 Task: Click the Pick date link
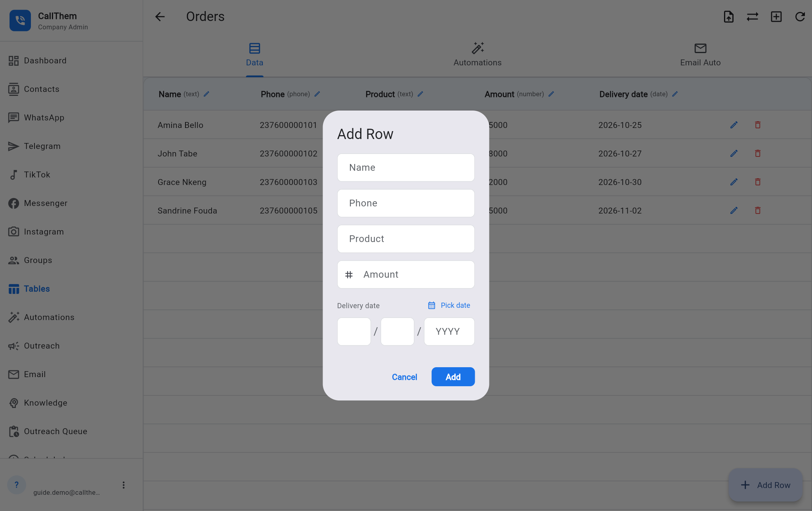(449, 305)
